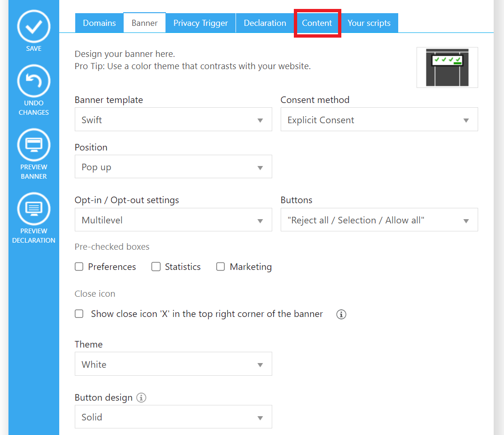Screen dimensions: 504x435
Task: Open the Banner template dropdown
Action: pos(173,119)
